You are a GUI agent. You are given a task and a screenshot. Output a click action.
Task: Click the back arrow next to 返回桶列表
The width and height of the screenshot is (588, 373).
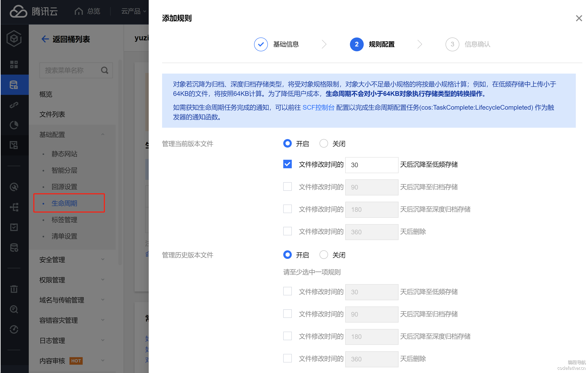click(x=45, y=39)
